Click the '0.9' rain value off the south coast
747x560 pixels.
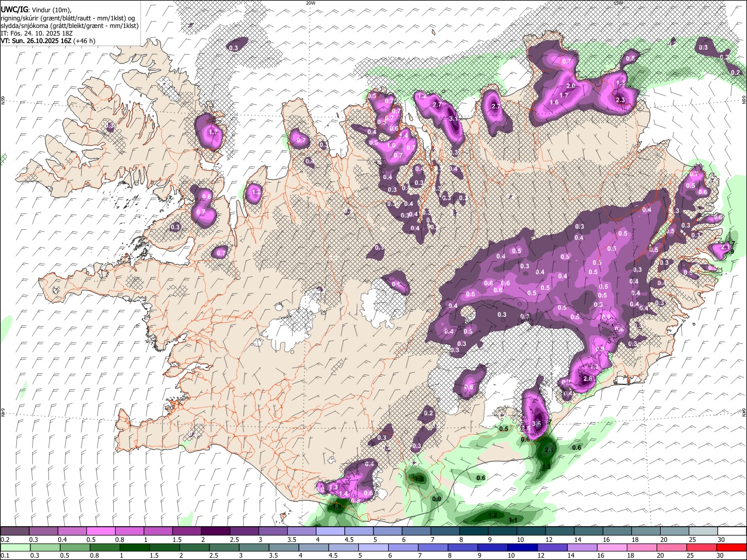[x=437, y=499]
